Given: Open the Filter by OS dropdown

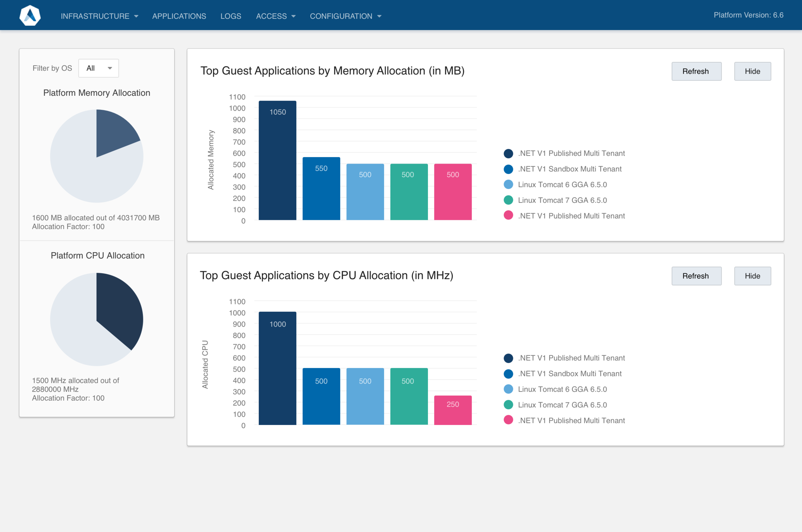Looking at the screenshot, I should 98,68.
